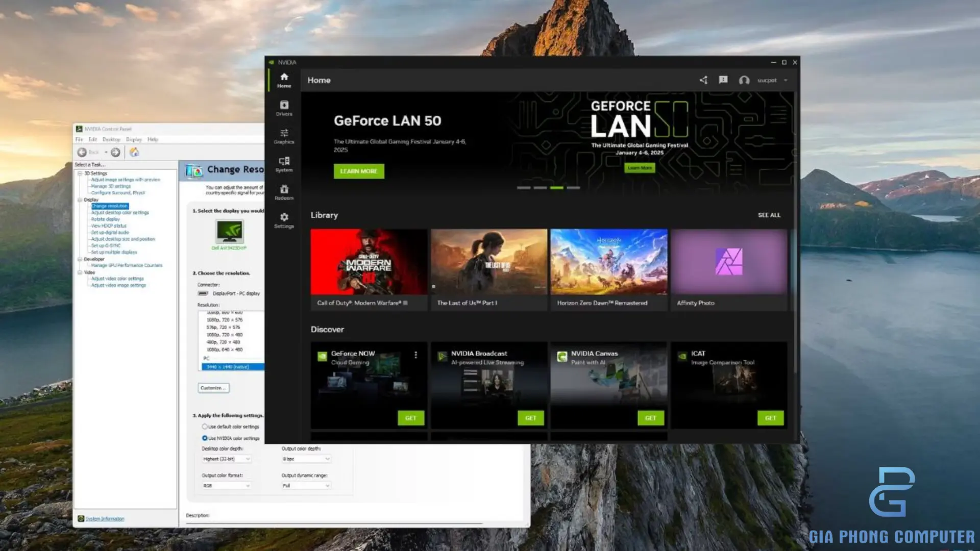Select Use default color settings radio
This screenshot has height=551, width=980.
tap(205, 427)
